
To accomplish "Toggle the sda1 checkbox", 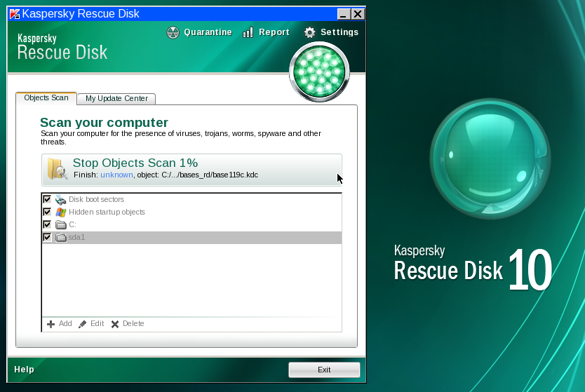I will (47, 238).
